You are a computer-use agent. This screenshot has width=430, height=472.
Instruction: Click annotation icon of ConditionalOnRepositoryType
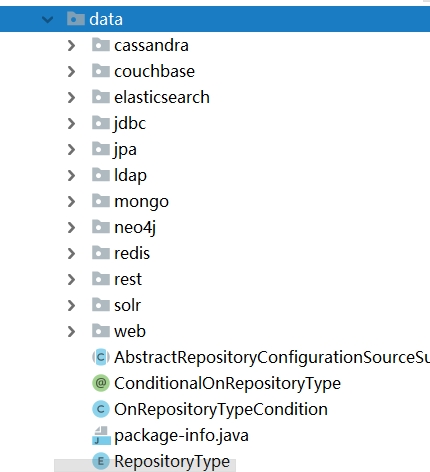click(101, 383)
